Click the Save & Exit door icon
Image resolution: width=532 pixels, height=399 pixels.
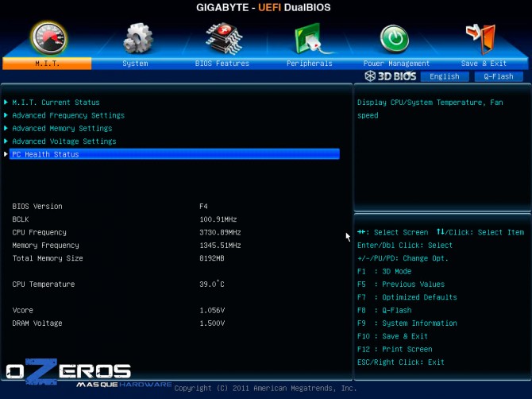pyautogui.click(x=480, y=39)
